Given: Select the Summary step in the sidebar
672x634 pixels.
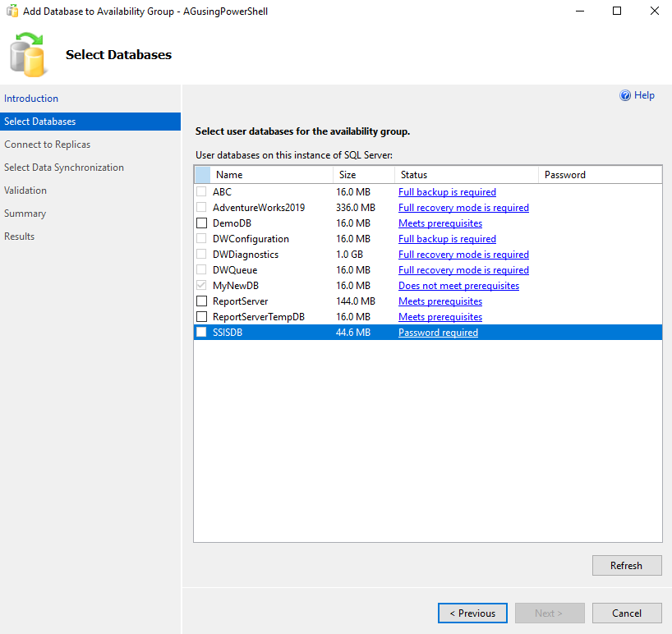Looking at the screenshot, I should click(x=25, y=213).
